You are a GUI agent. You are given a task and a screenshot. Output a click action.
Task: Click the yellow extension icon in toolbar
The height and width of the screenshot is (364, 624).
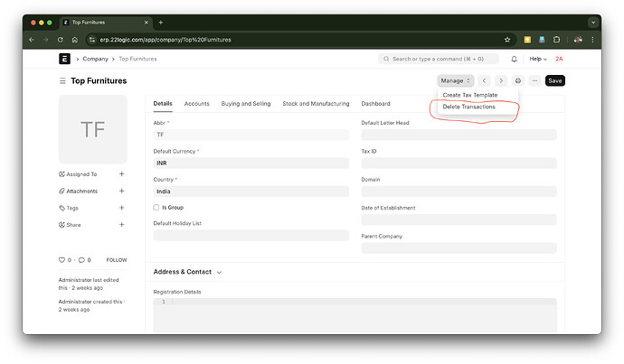coord(527,40)
